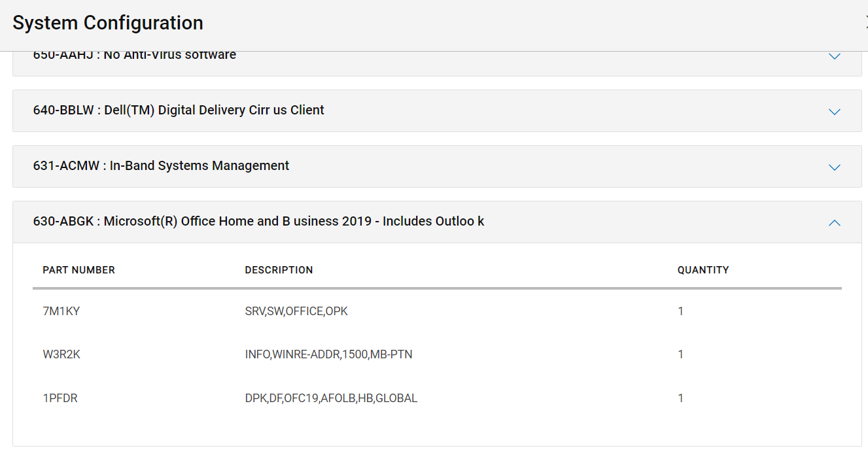Expand the 640-BBLW Dell Digital Delivery chevron
The image size is (868, 459).
(834, 112)
